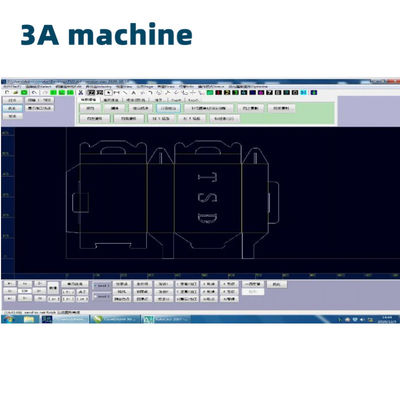Click the undo arrow icon
Screen dimensions: 400x400
pos(34,93)
